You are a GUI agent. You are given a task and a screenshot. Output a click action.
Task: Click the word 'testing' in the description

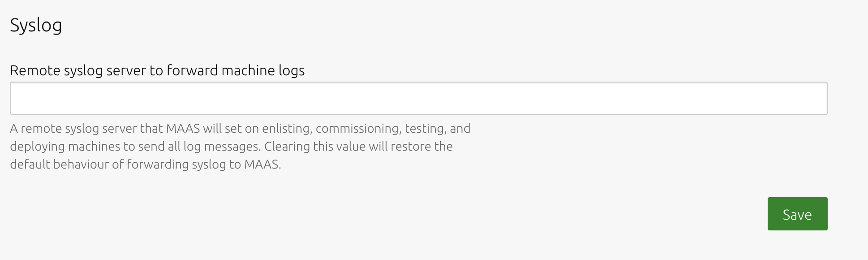[425, 129]
